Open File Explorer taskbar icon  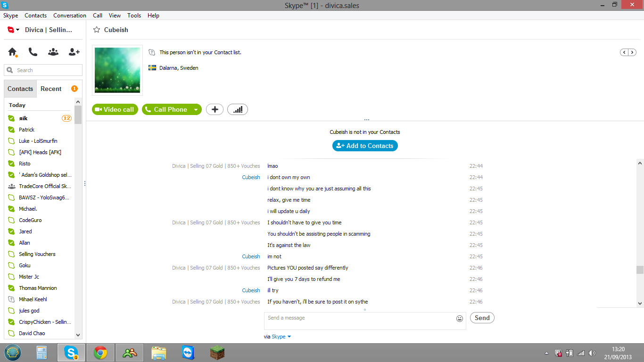pyautogui.click(x=158, y=353)
